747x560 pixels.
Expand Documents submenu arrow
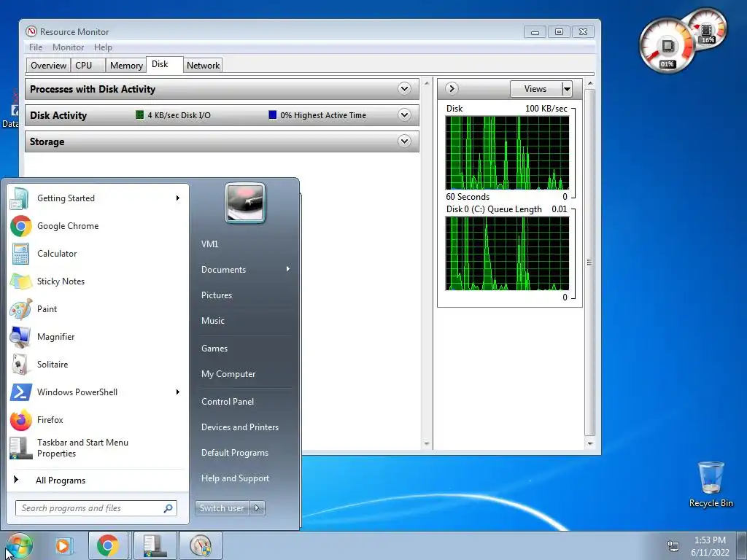(x=287, y=269)
